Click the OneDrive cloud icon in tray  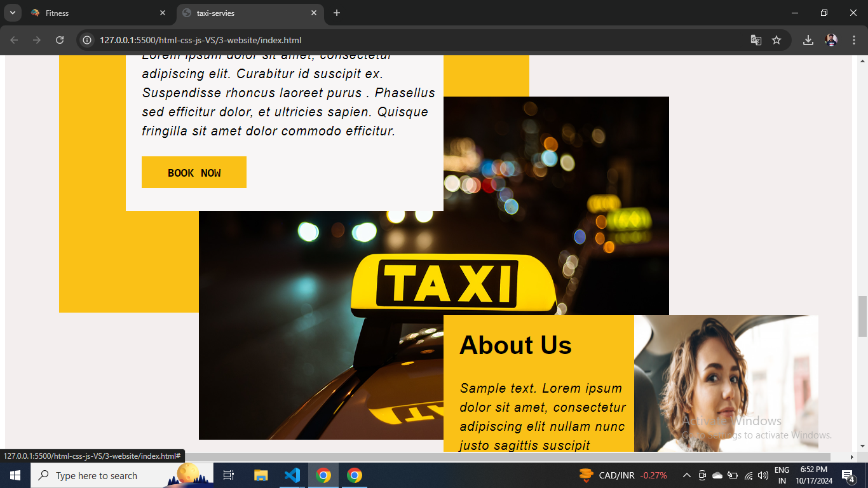click(x=717, y=475)
